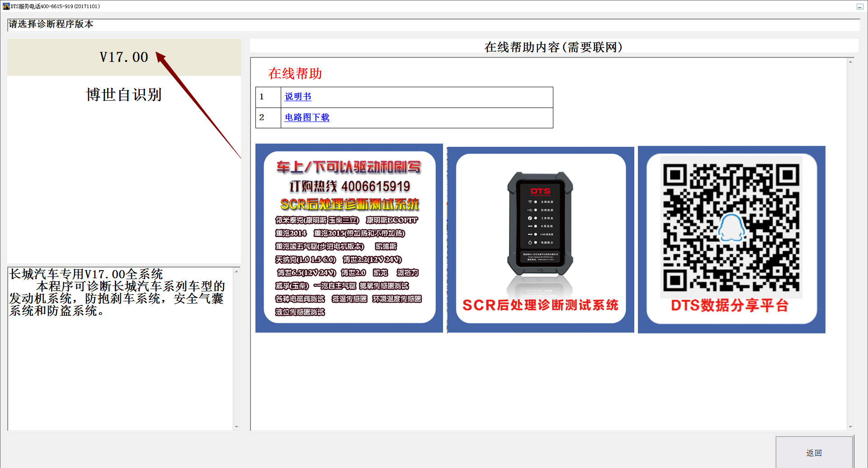Click the SCR后处理诊断测试系统 caption under device

[540, 305]
